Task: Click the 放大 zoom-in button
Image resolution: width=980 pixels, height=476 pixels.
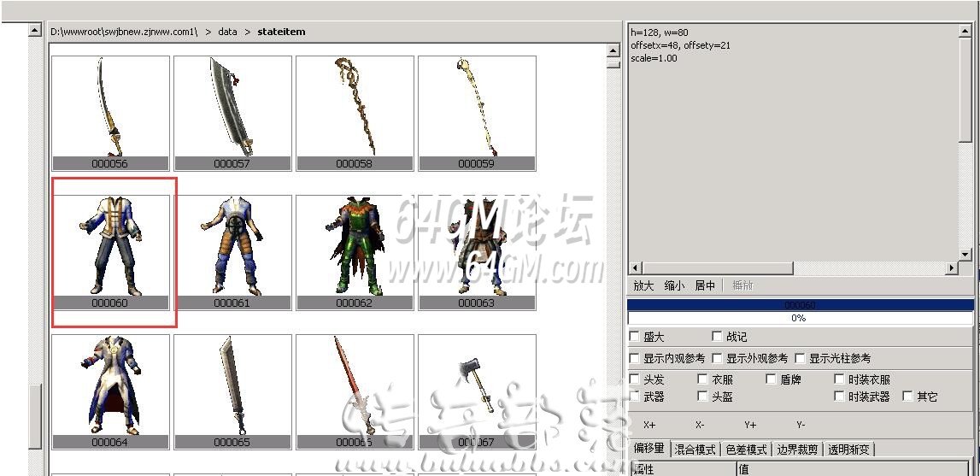Action: tap(643, 285)
